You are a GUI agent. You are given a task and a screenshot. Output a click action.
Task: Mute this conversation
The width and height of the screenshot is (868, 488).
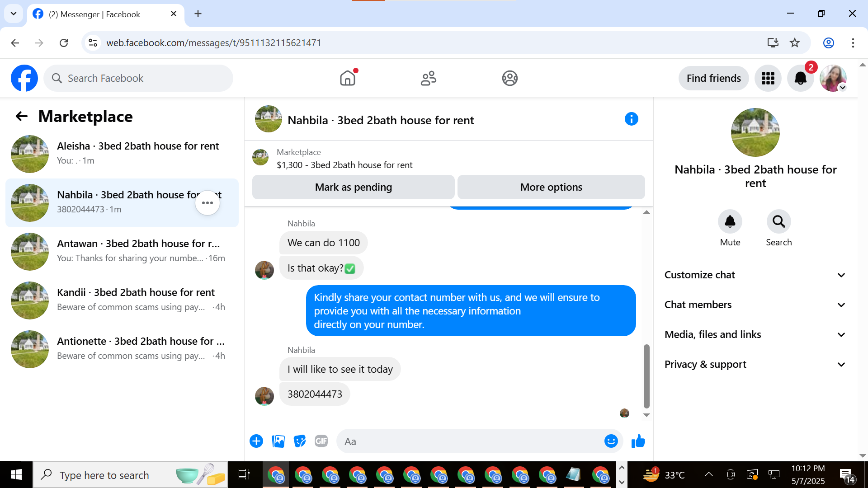(730, 222)
